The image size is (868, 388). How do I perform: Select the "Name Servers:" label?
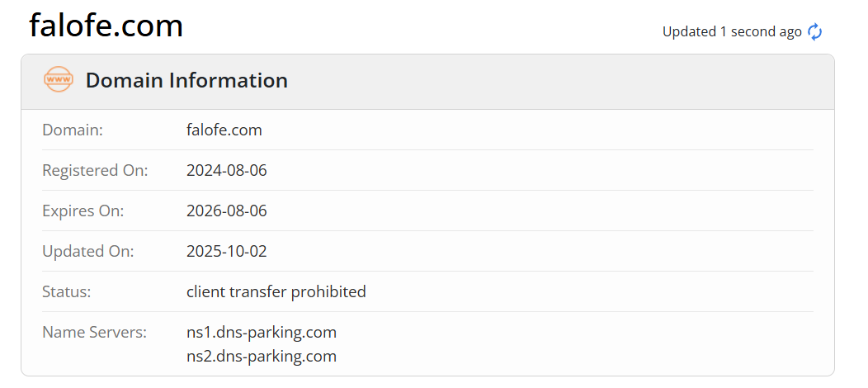click(94, 332)
